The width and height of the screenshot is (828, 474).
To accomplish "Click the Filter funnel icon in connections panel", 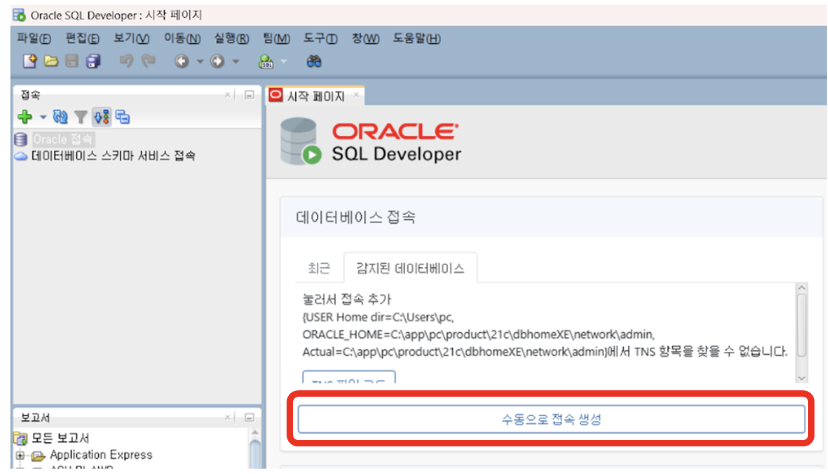I will click(x=80, y=117).
